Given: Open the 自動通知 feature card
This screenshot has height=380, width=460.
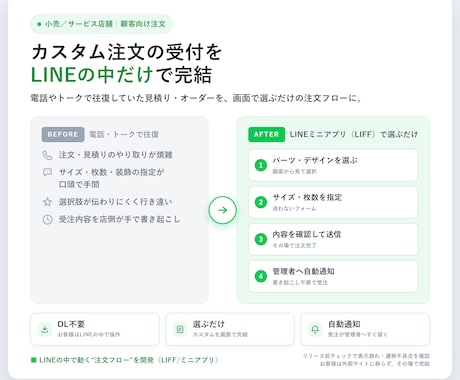Looking at the screenshot, I should click(365, 329).
